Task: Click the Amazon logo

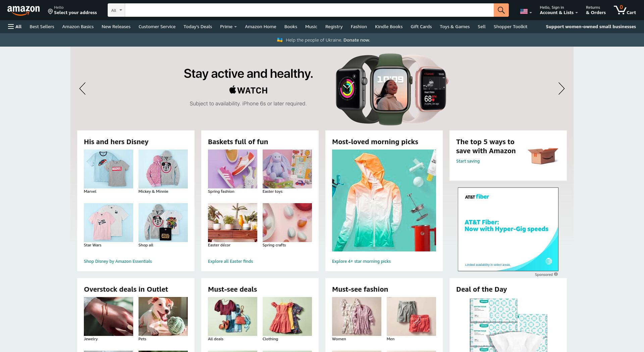Action: [23, 10]
